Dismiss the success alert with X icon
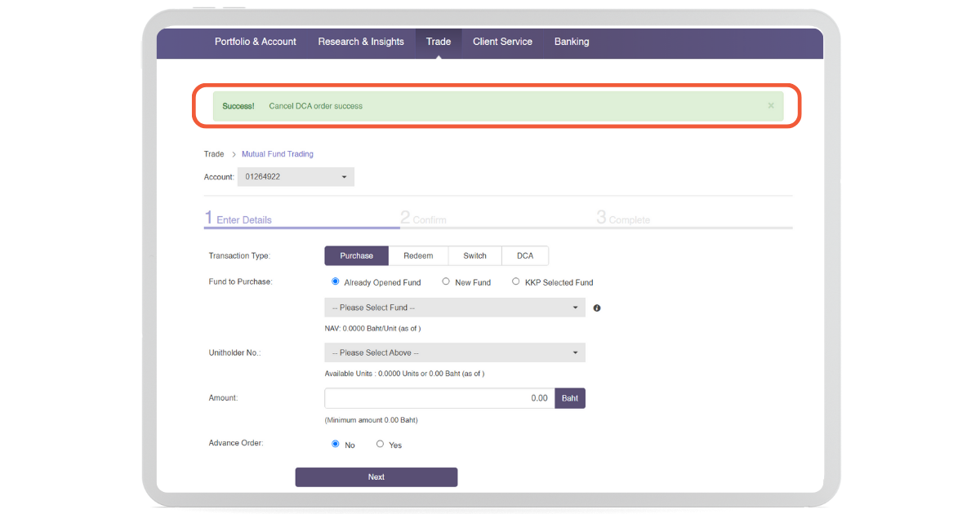 (x=770, y=106)
